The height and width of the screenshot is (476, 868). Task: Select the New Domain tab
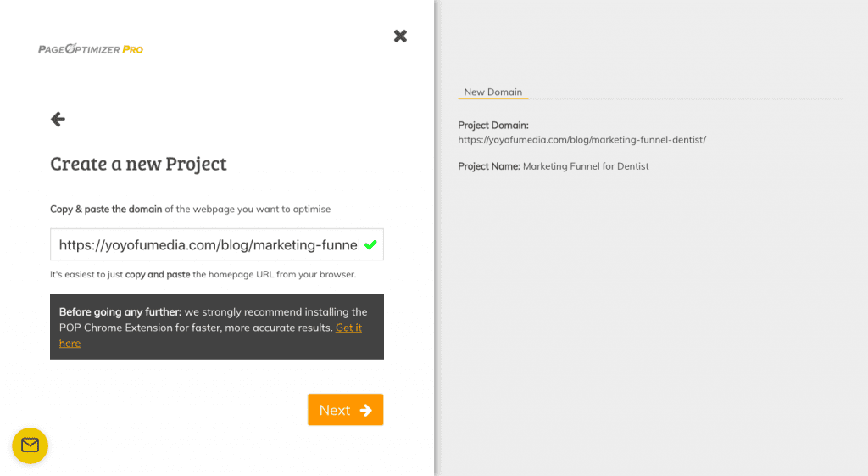(492, 92)
